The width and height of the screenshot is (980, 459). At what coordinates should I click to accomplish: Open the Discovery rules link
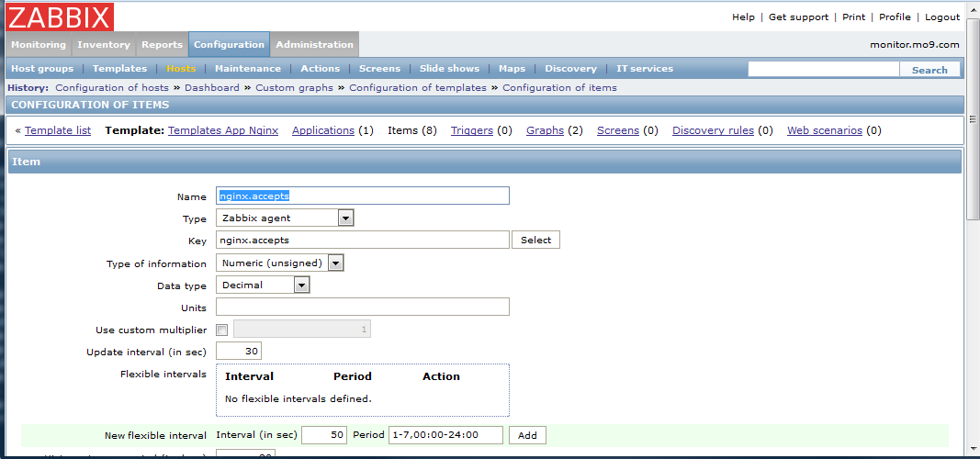click(713, 130)
